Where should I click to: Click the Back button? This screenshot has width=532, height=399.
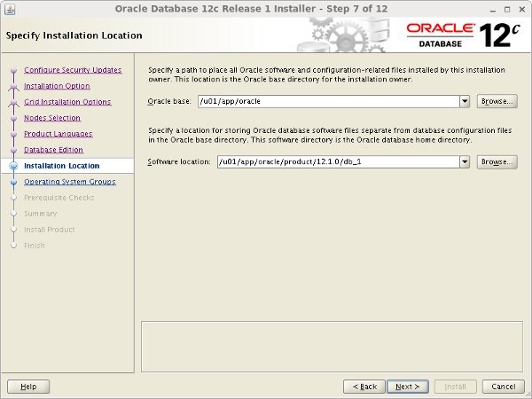pyautogui.click(x=364, y=387)
